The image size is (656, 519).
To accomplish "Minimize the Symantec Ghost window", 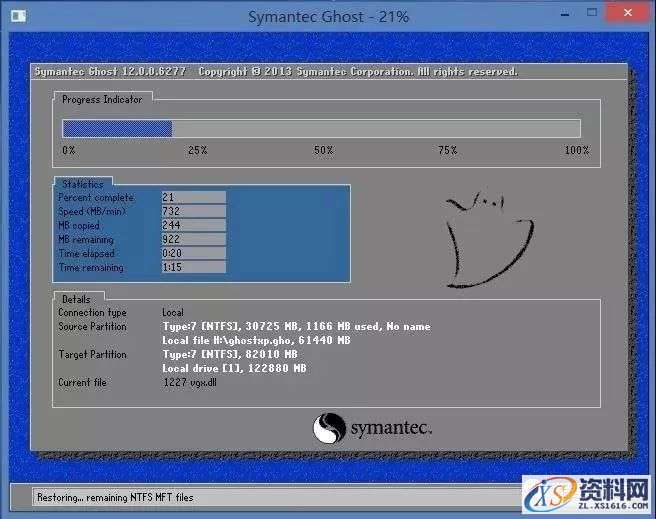I will (552, 15).
